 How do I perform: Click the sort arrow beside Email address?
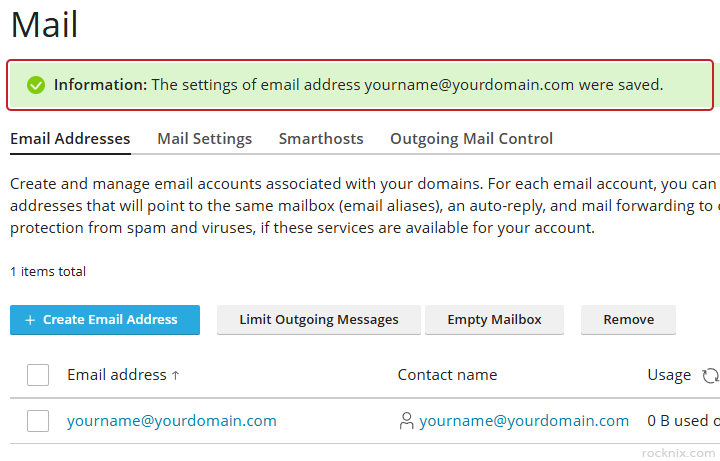pyautogui.click(x=176, y=375)
